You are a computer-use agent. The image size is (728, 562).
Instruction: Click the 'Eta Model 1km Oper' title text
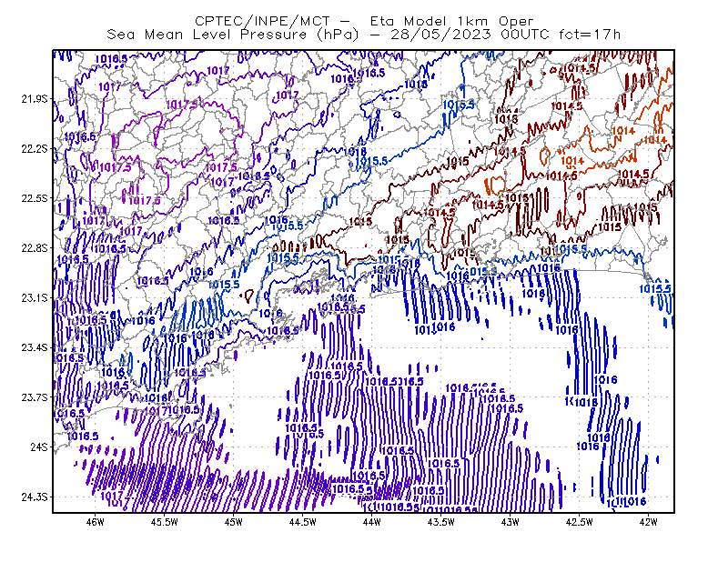point(451,21)
